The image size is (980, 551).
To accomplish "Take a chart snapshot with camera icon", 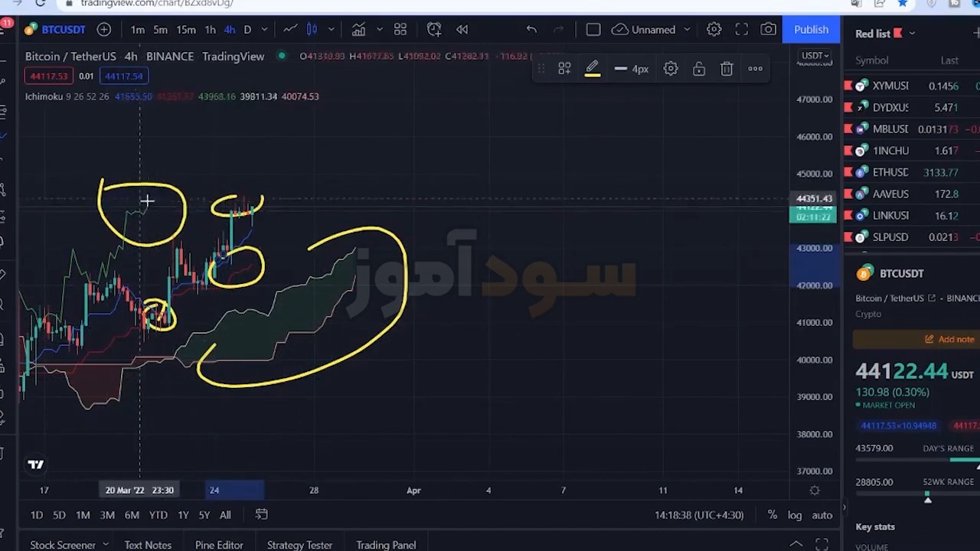I will 769,30.
